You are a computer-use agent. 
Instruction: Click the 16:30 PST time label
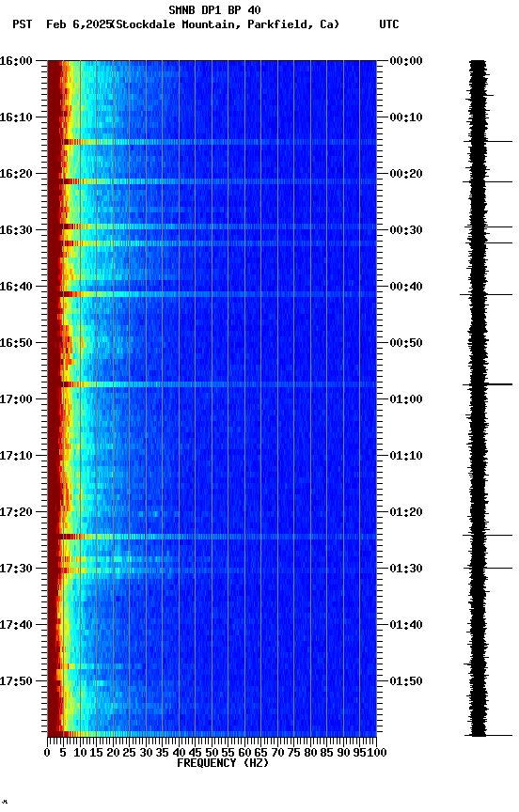point(16,230)
